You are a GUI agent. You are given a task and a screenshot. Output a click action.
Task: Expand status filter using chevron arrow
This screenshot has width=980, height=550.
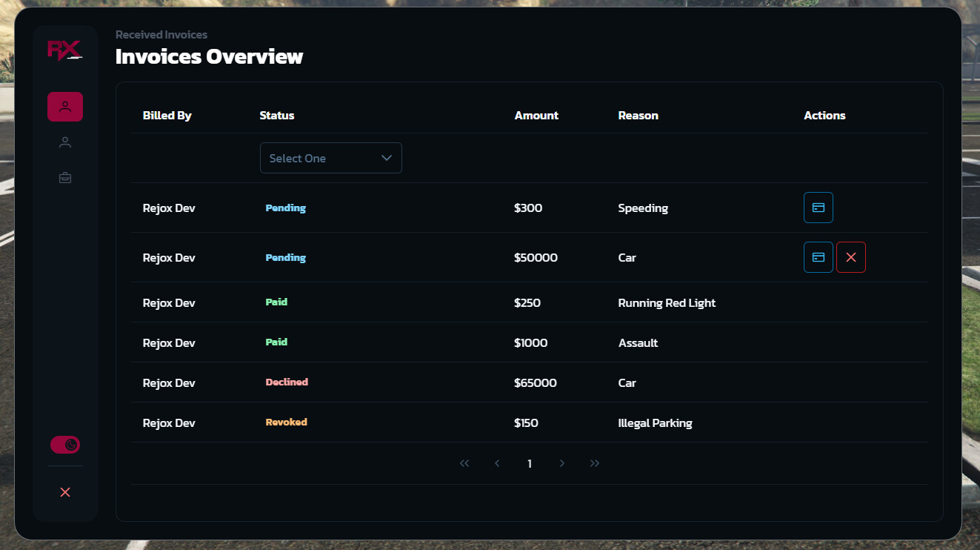[386, 158]
